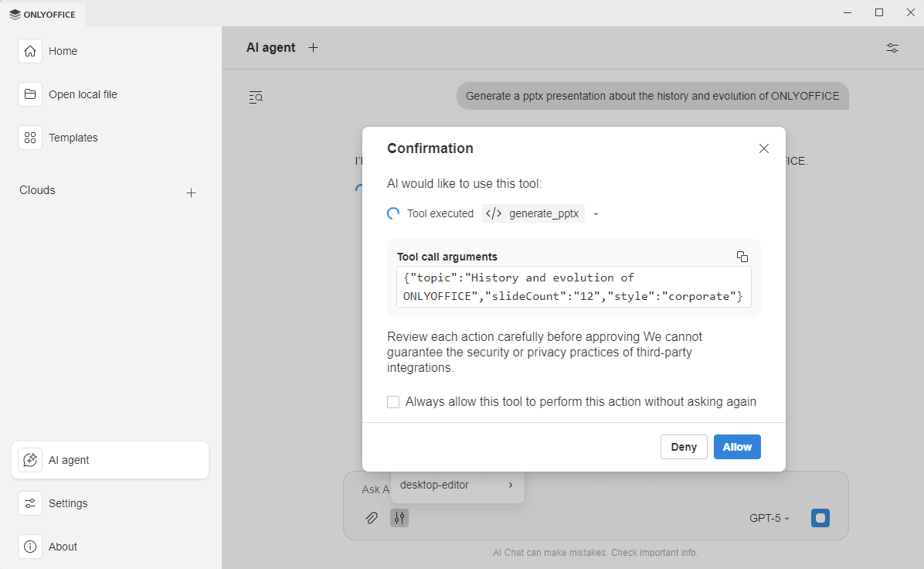
Task: Expand generate_pptx tool details chevron
Action: coord(595,213)
